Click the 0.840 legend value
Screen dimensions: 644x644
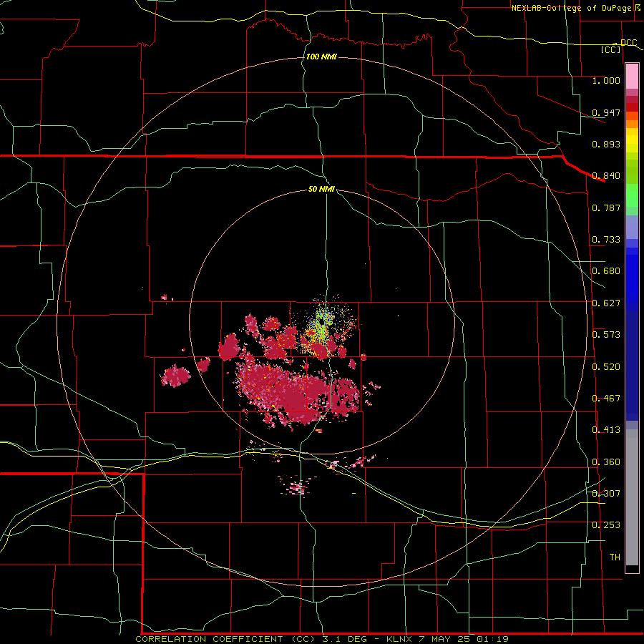pyautogui.click(x=606, y=176)
